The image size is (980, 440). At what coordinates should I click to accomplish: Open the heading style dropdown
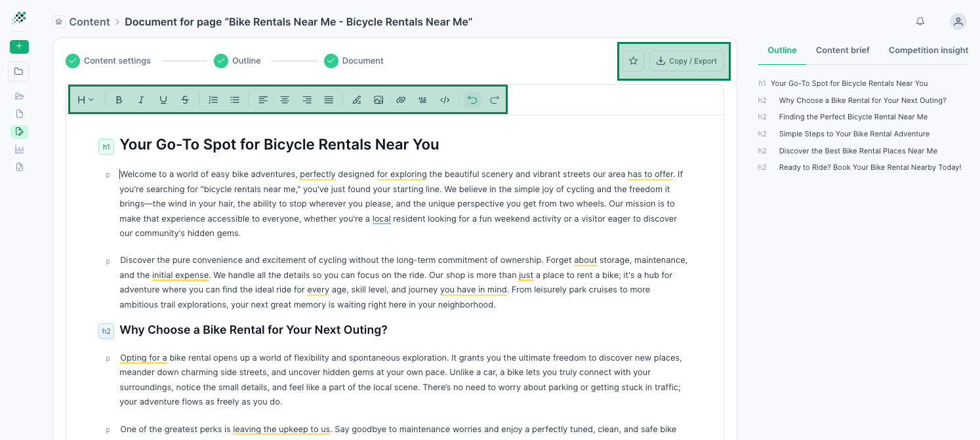click(86, 100)
